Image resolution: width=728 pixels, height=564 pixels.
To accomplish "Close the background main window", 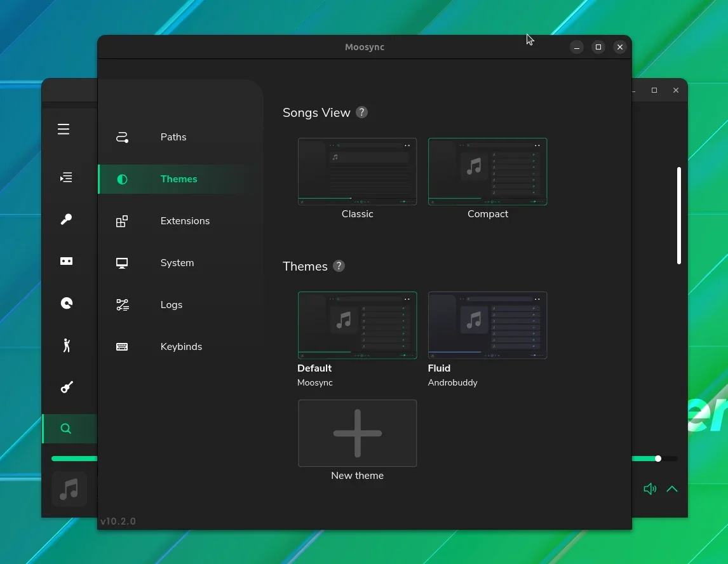I will click(676, 90).
